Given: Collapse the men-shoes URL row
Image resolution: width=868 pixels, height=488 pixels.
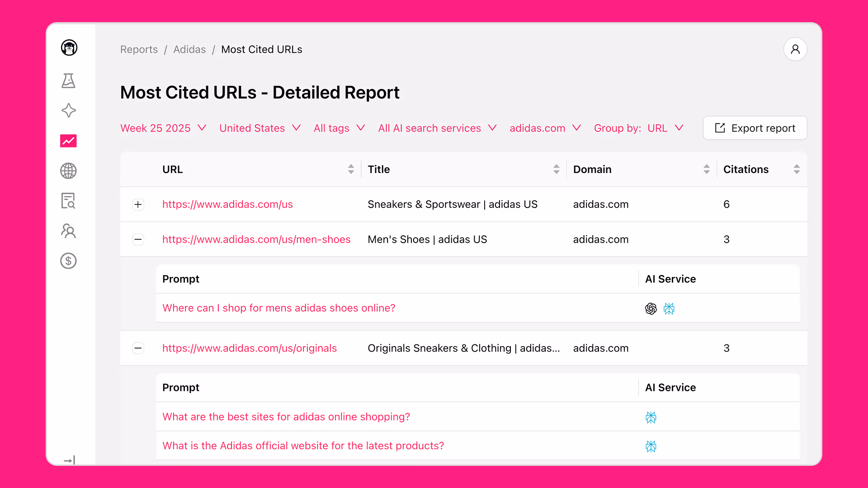Looking at the screenshot, I should [138, 239].
